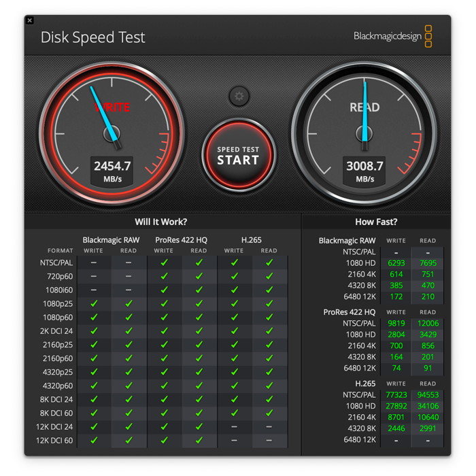The width and height of the screenshot is (476, 476).
Task: Click ProRes NTSC/PAL write value 9819
Action: pos(396,323)
